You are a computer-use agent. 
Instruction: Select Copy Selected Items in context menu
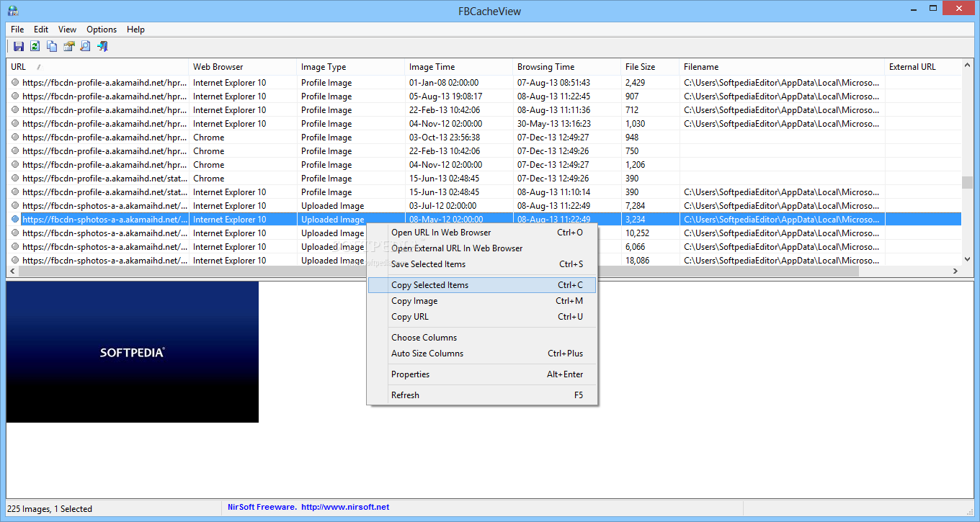[x=482, y=285]
